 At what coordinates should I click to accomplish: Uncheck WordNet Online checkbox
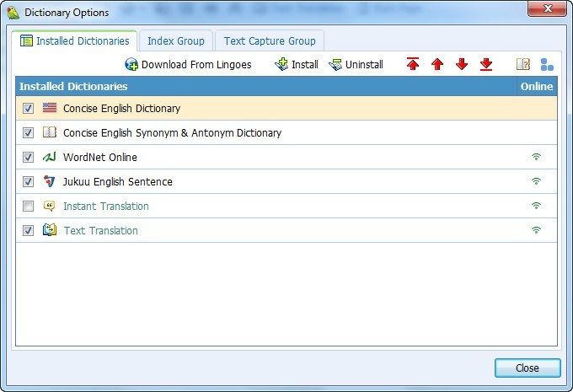tap(28, 158)
